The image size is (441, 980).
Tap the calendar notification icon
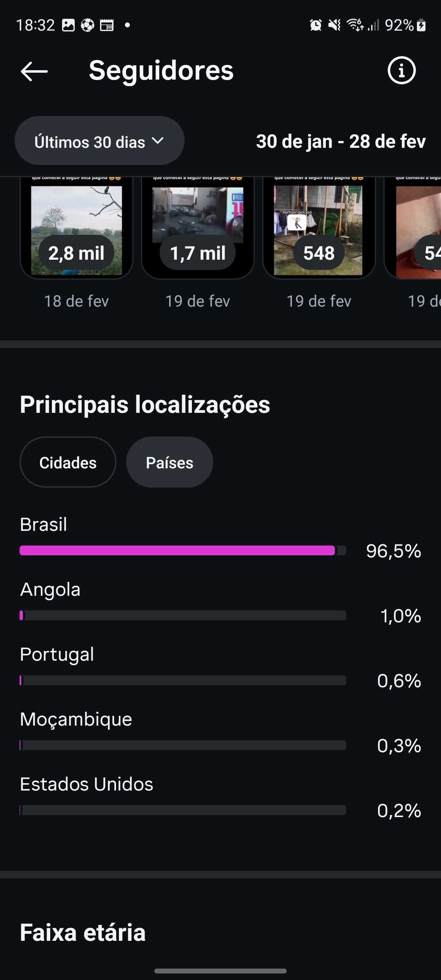tap(107, 25)
